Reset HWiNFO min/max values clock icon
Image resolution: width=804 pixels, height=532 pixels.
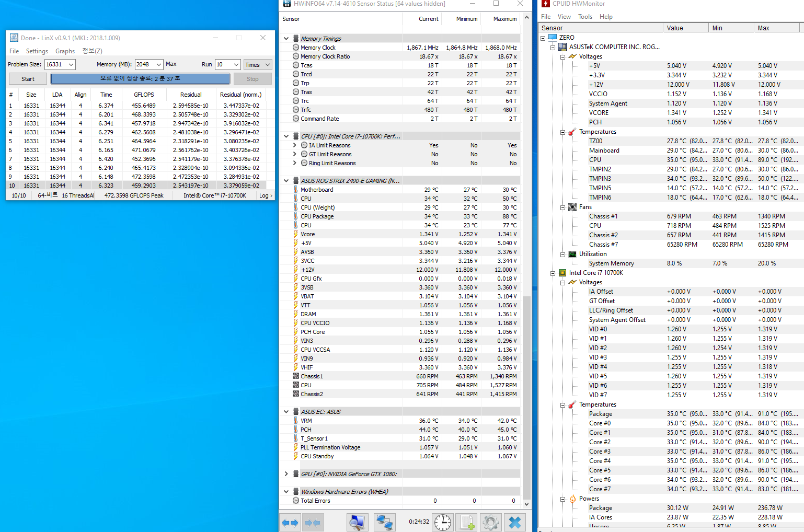click(443, 523)
